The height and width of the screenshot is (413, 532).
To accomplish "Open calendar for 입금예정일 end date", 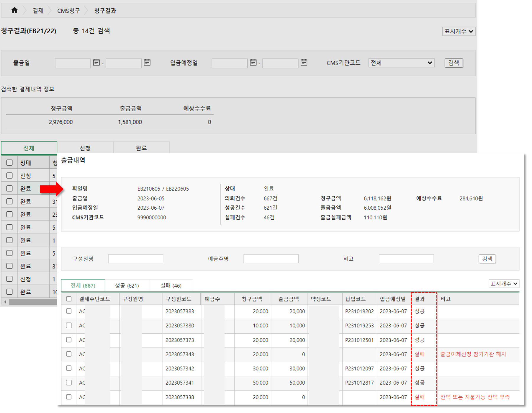I will coord(304,63).
